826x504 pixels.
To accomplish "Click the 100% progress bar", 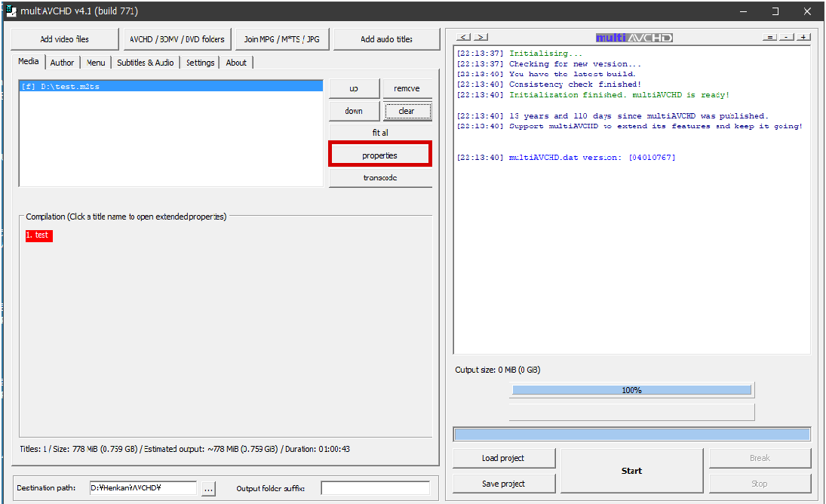I will click(x=631, y=390).
